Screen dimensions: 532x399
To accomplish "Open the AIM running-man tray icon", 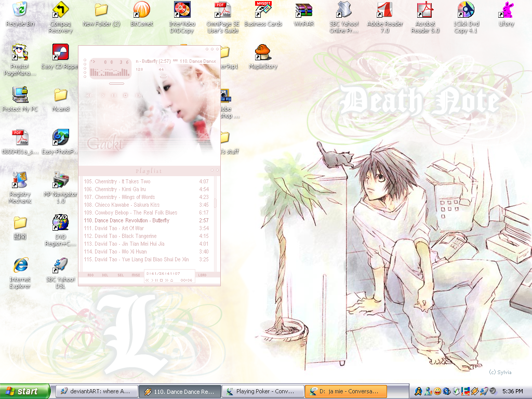I will click(418, 391).
